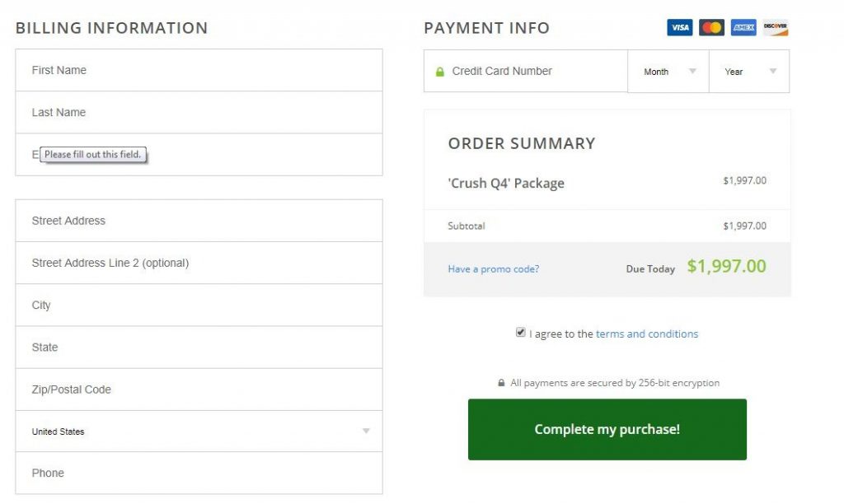844x504 pixels.
Task: Focus the City input field
Action: pos(199,306)
